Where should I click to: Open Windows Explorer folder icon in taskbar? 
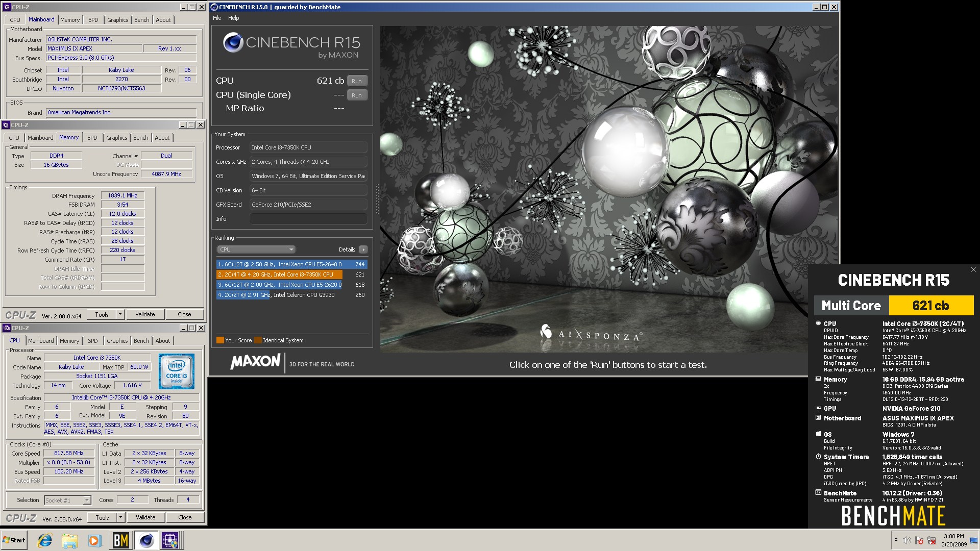[x=70, y=540]
